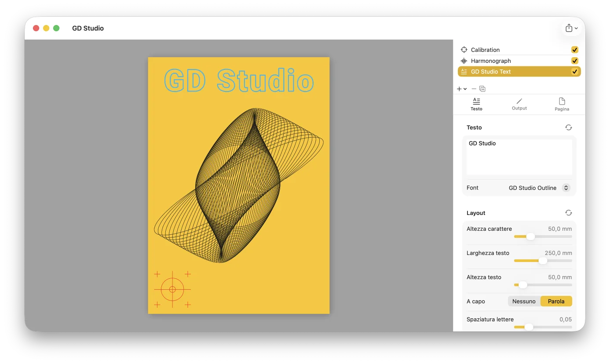Image resolution: width=610 pixels, height=364 pixels.
Task: Toggle the GD Studio Text layer checkbox
Action: pos(575,72)
